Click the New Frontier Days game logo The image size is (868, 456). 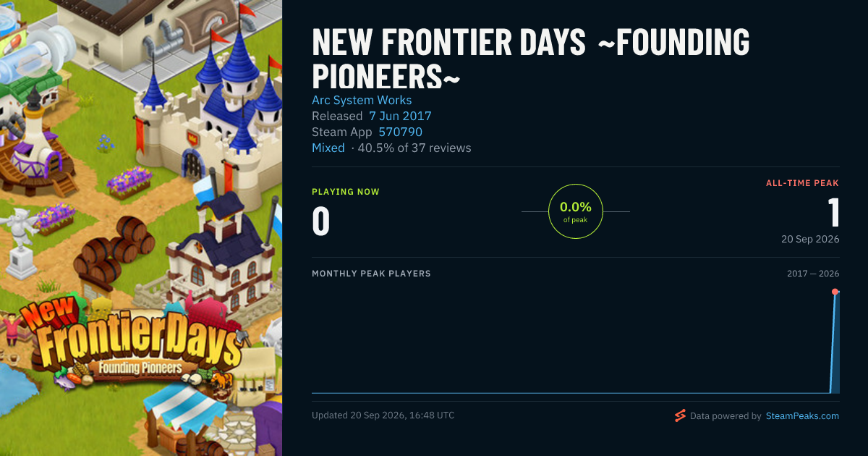click(x=130, y=339)
